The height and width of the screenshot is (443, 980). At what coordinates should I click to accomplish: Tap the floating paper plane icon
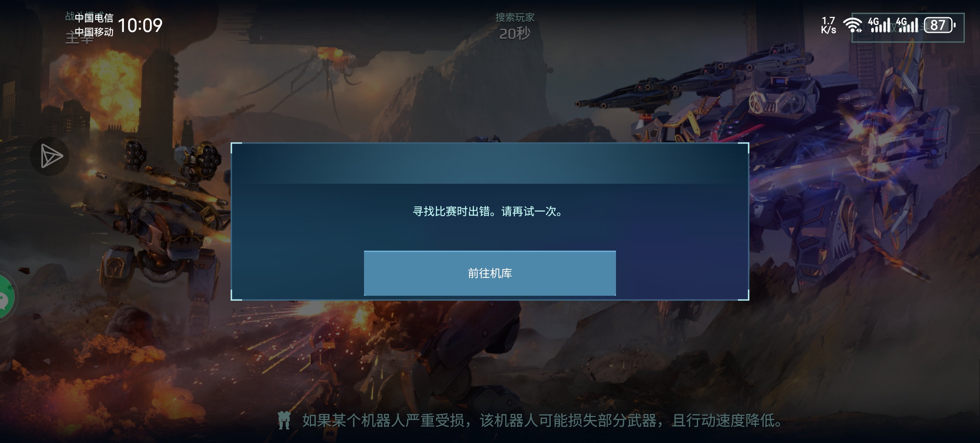[x=50, y=156]
